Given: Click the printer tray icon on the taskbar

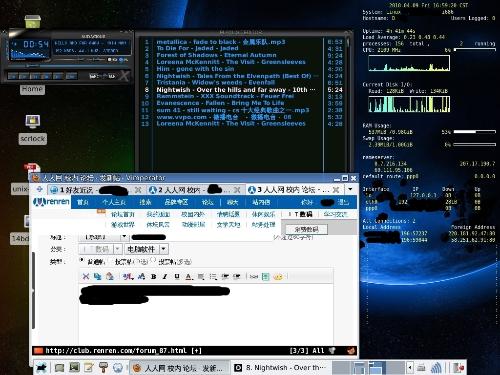Looking at the screenshot, I should point(421,367).
